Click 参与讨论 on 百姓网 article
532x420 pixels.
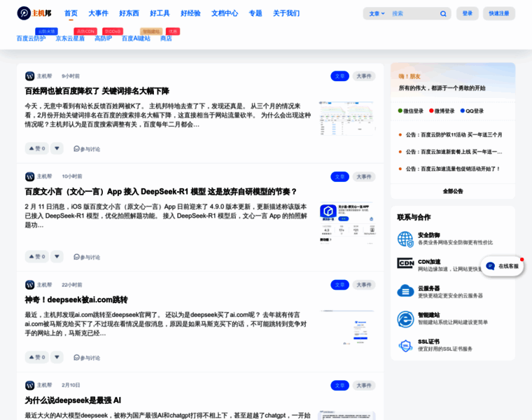[87, 149]
